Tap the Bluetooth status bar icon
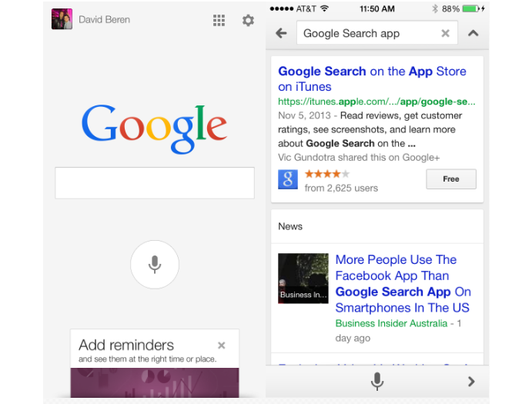 click(x=434, y=8)
